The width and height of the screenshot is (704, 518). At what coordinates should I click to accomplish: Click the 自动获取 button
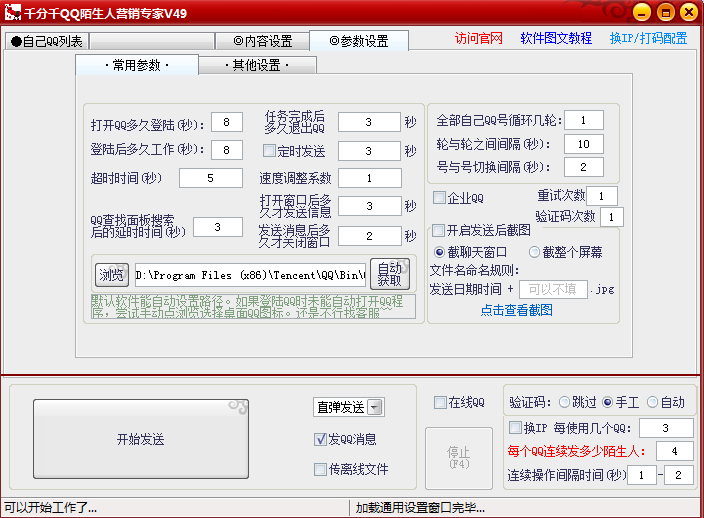click(x=390, y=274)
